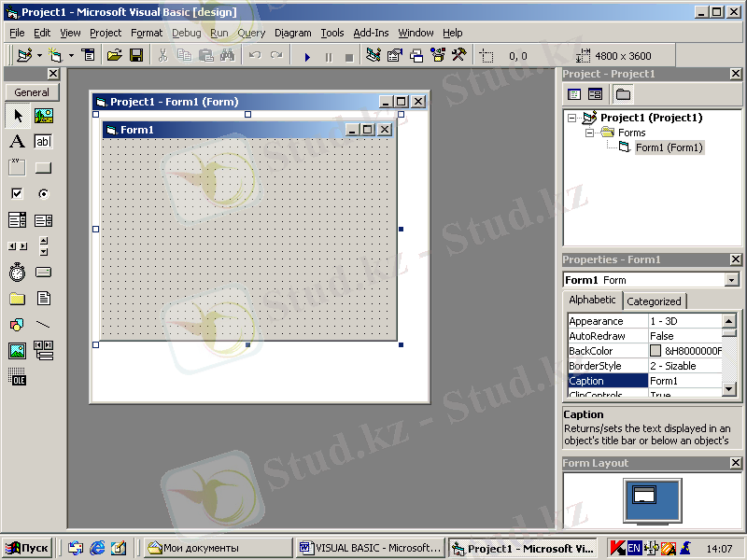Viewport: 747px width, 560px height.
Task: Collapse the Project1 tree node
Action: (x=571, y=118)
